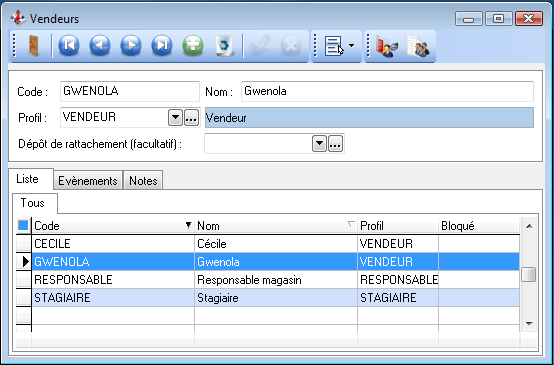554x365 pixels.
Task: Select the Cécile name cell
Action: 276,244
